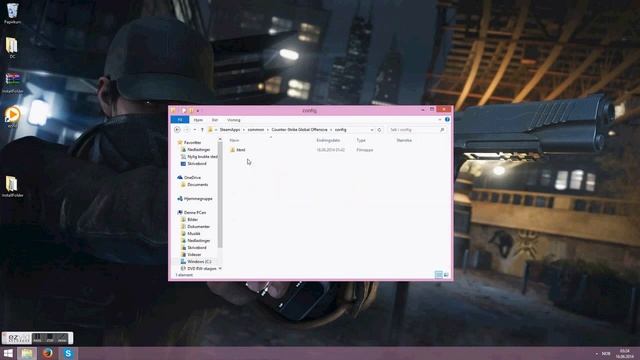Click SteamApps in the address breadcrumb
640x360 pixels.
tap(230, 129)
